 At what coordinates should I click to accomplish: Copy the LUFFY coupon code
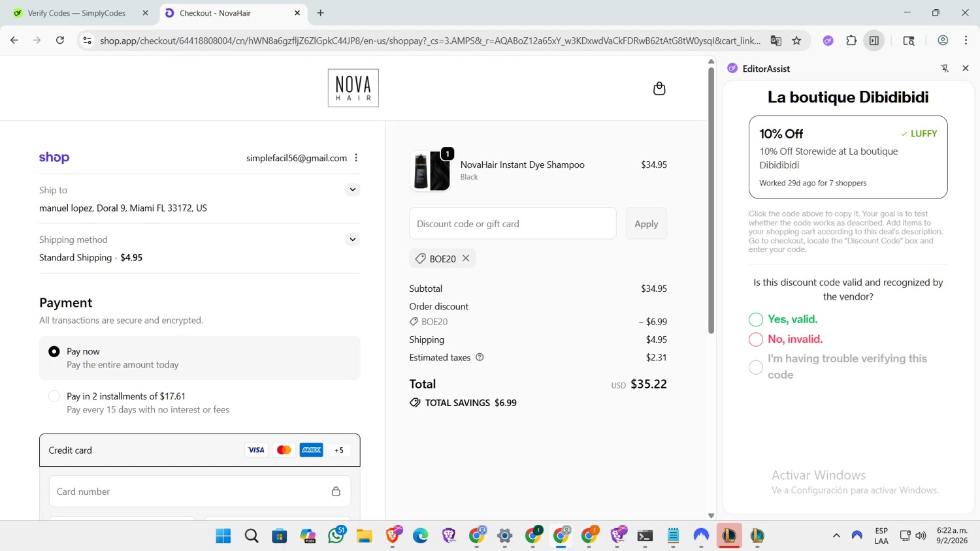point(919,134)
